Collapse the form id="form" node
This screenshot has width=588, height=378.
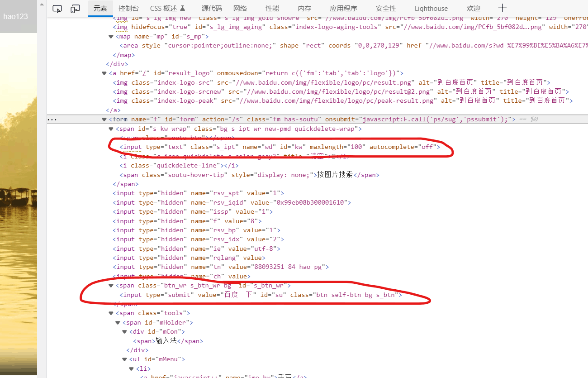tap(104, 120)
